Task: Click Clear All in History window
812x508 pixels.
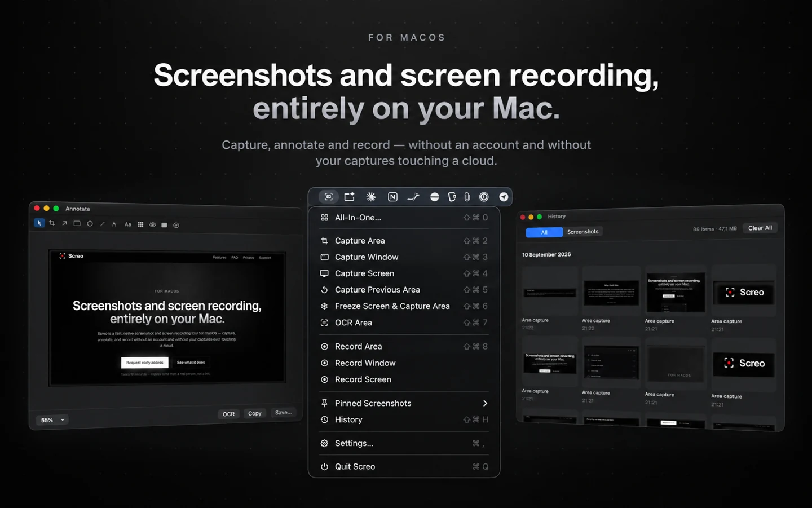Action: [760, 228]
